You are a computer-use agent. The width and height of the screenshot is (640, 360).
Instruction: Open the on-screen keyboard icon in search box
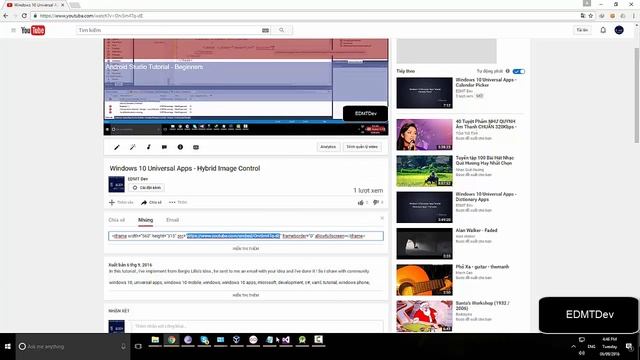pyautogui.click(x=265, y=30)
